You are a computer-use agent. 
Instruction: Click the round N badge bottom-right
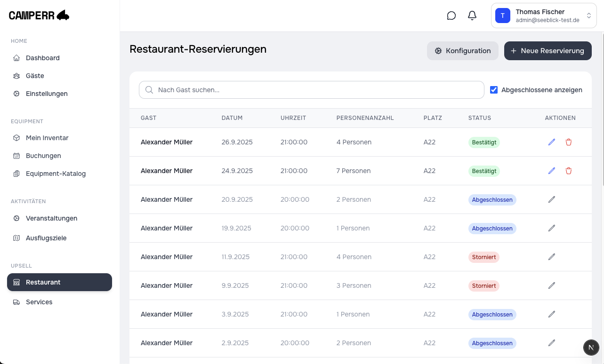pos(591,348)
